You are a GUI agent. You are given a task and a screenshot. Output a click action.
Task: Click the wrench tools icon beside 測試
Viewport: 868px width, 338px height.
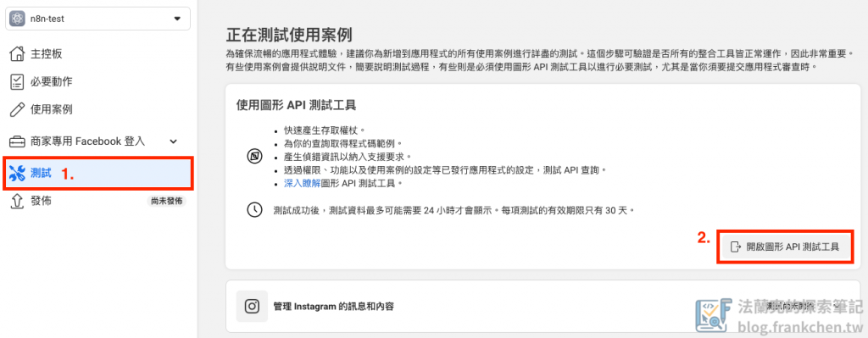point(18,174)
